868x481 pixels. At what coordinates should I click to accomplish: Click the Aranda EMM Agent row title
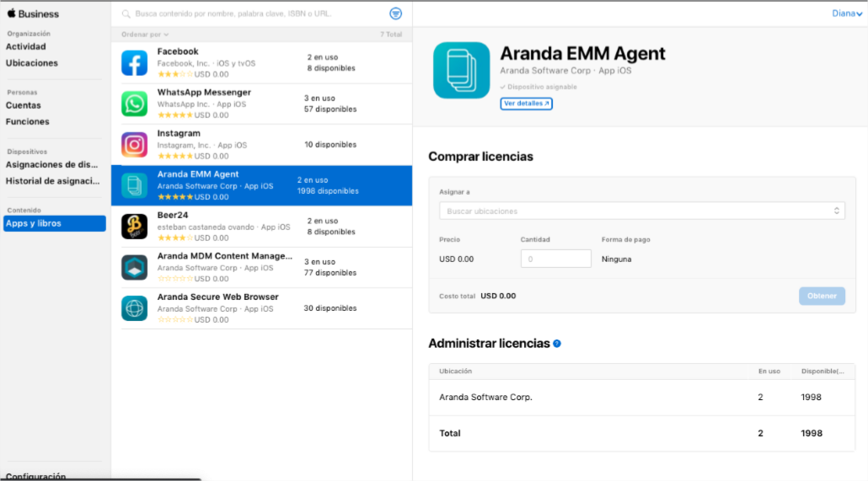(198, 174)
